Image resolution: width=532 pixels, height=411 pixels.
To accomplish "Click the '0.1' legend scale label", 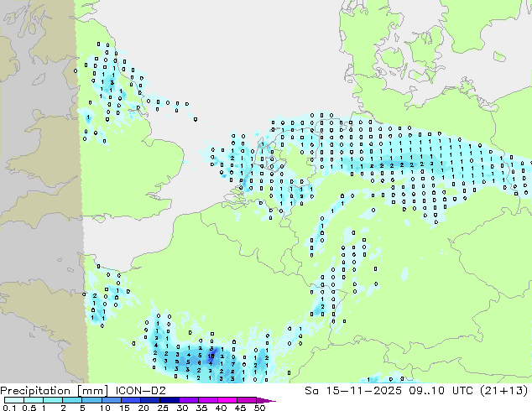I will 10,408.
